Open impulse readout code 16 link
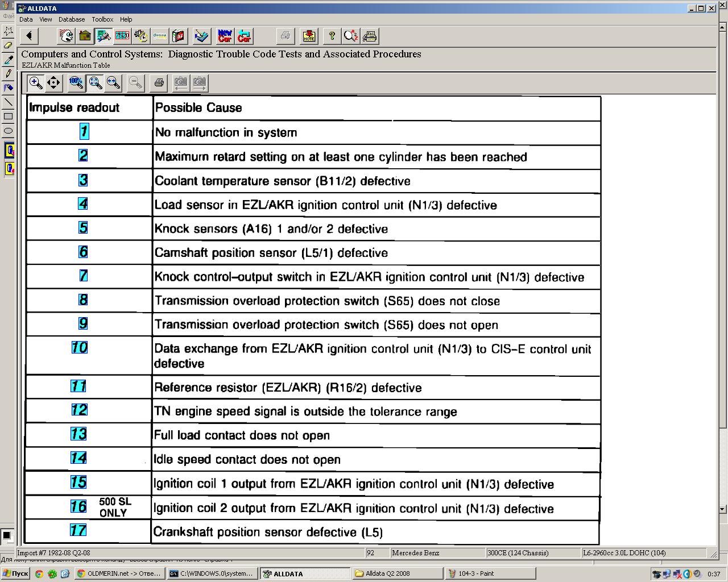This screenshot has width=728, height=582. 78,506
